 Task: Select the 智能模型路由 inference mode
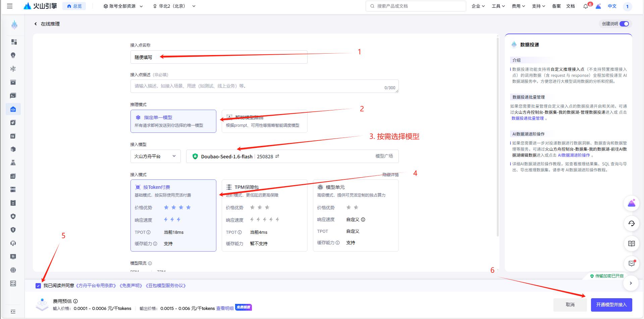(264, 121)
